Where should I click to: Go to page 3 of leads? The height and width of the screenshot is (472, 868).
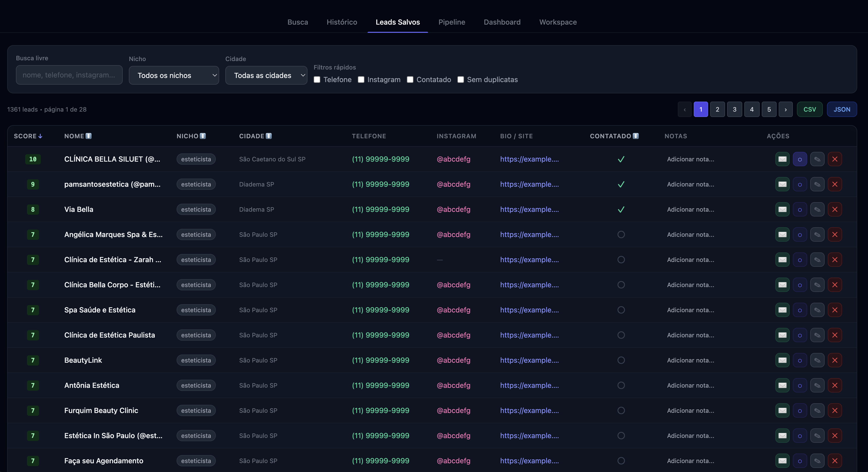coord(735,109)
